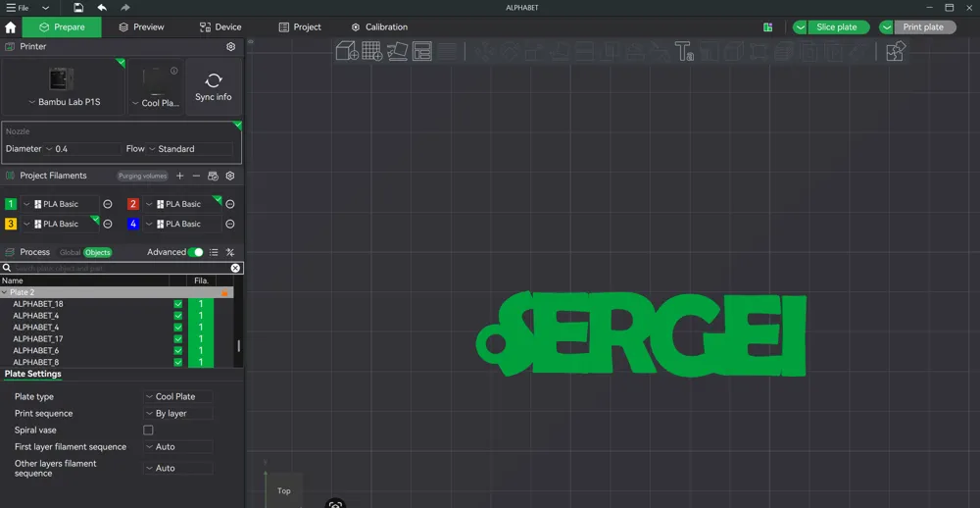Click the Purging volumes button

tap(142, 176)
